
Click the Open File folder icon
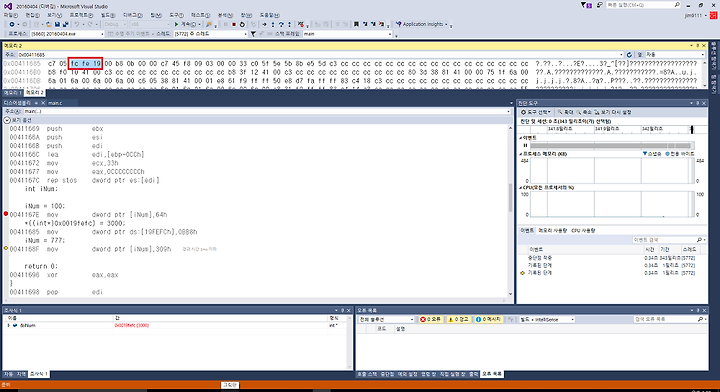tap(49, 24)
